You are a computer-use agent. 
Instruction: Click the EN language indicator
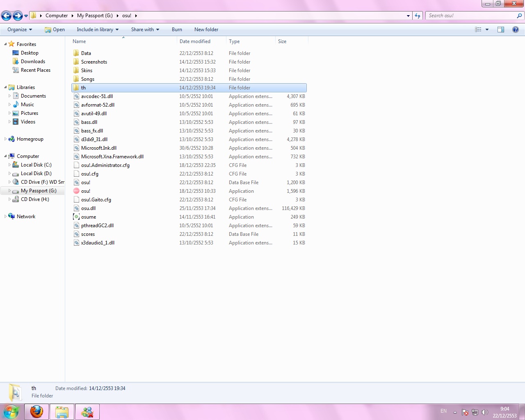[x=443, y=411]
